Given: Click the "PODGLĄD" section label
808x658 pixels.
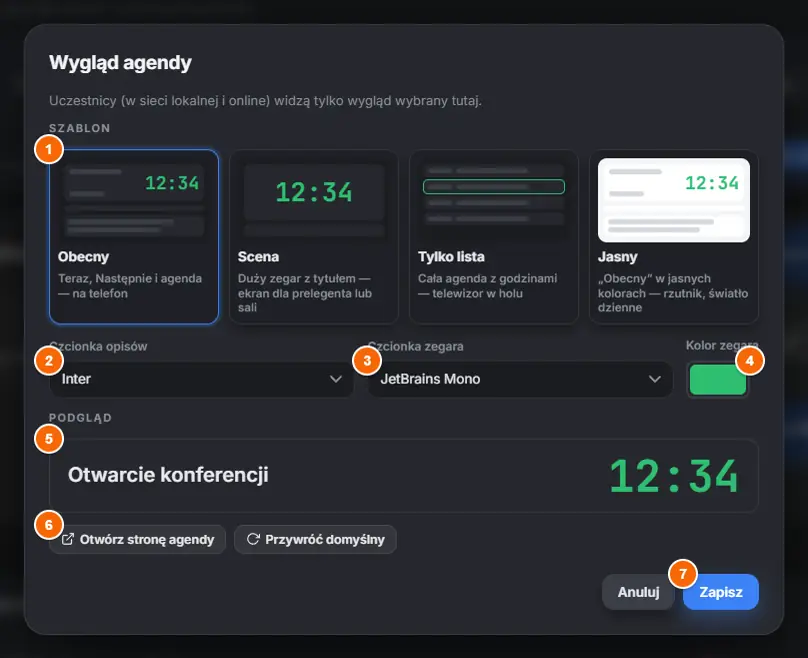Looking at the screenshot, I should pos(80,418).
